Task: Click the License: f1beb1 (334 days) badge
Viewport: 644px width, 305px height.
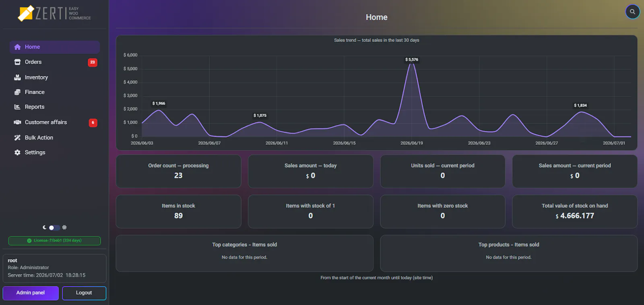Action: [55, 241]
